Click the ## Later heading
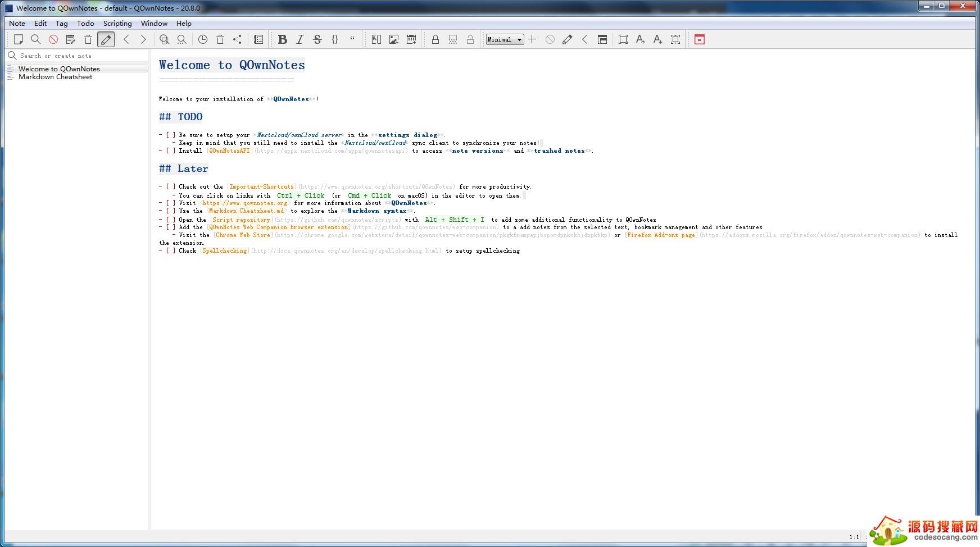This screenshot has width=980, height=547. point(184,168)
